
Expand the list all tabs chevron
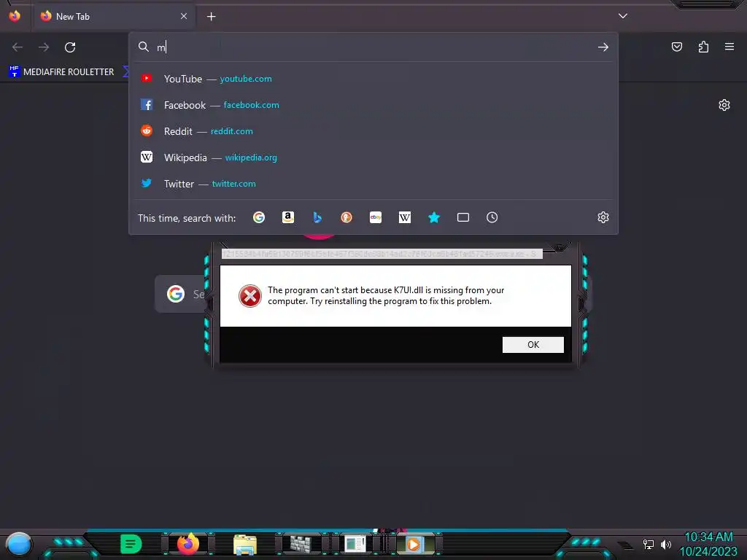click(623, 16)
